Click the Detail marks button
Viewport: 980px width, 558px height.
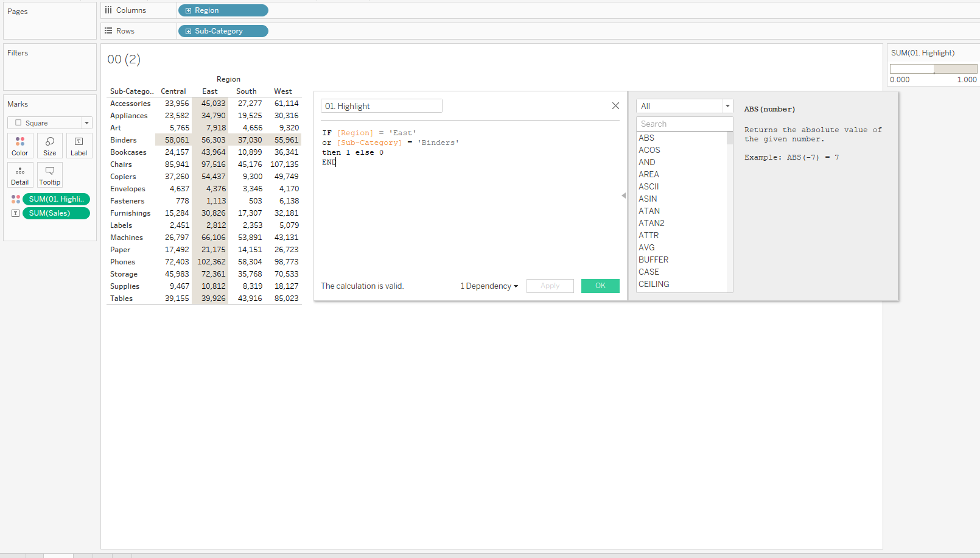20,175
